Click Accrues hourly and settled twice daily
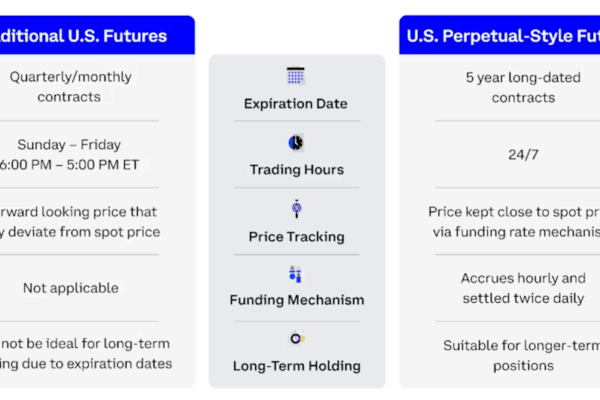Image resolution: width=600 pixels, height=400 pixels. click(523, 288)
